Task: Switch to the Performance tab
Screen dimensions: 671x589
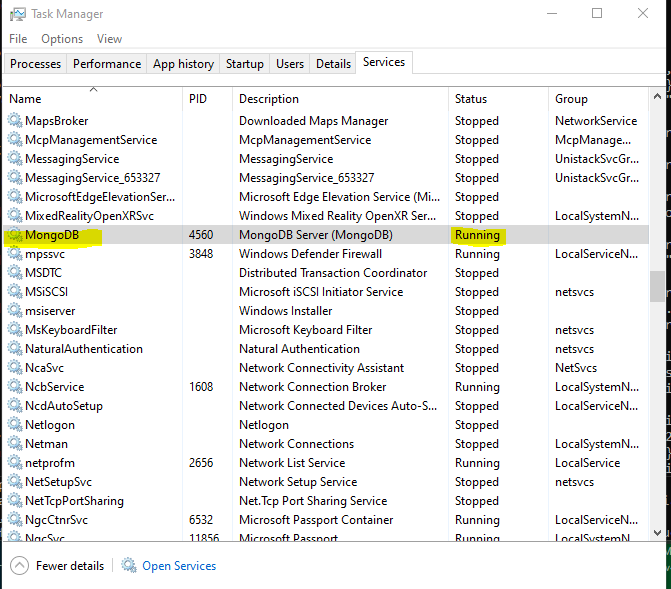Action: [x=107, y=64]
